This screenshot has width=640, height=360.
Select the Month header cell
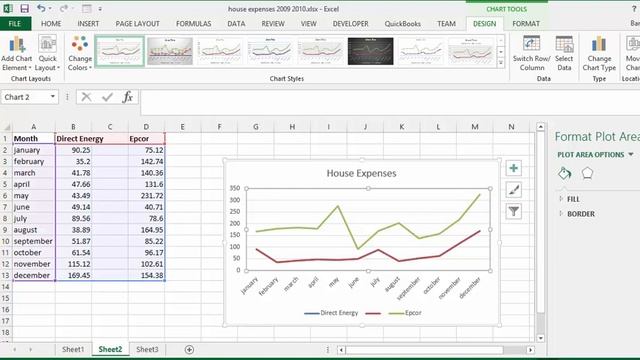pos(34,138)
